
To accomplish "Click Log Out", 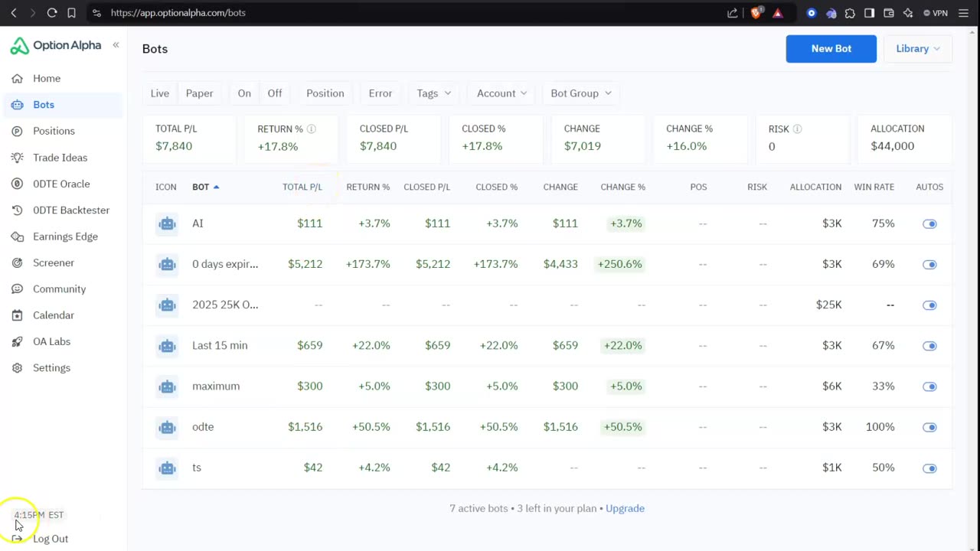I will pyautogui.click(x=51, y=539).
